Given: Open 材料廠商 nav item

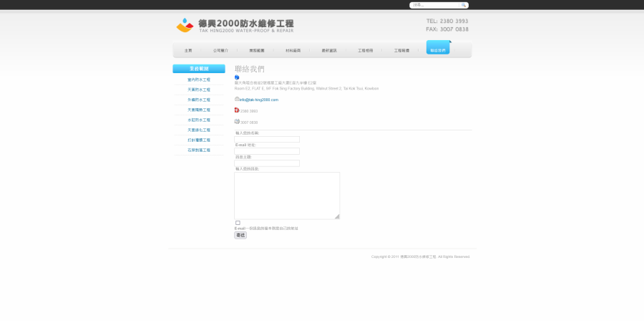Looking at the screenshot, I should pos(293,51).
